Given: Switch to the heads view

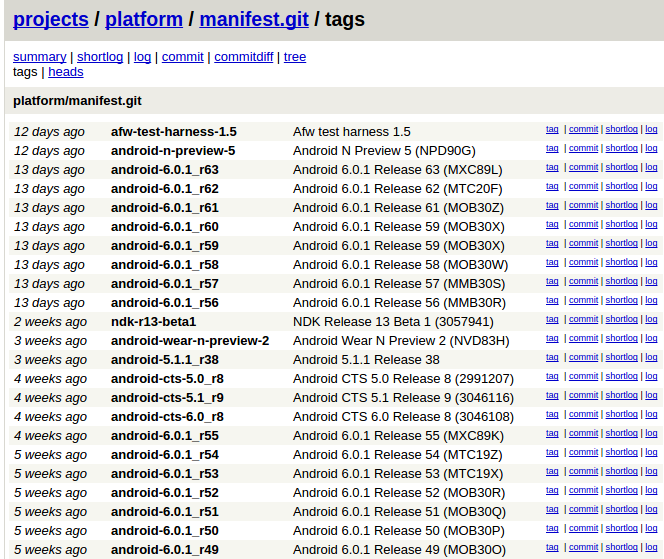Looking at the screenshot, I should pyautogui.click(x=66, y=72).
